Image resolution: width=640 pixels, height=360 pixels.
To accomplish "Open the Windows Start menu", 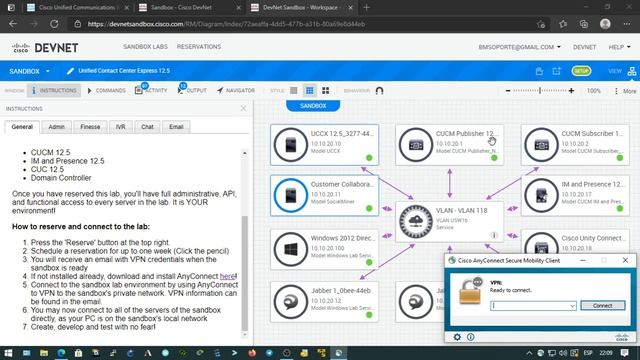I will click(8, 353).
